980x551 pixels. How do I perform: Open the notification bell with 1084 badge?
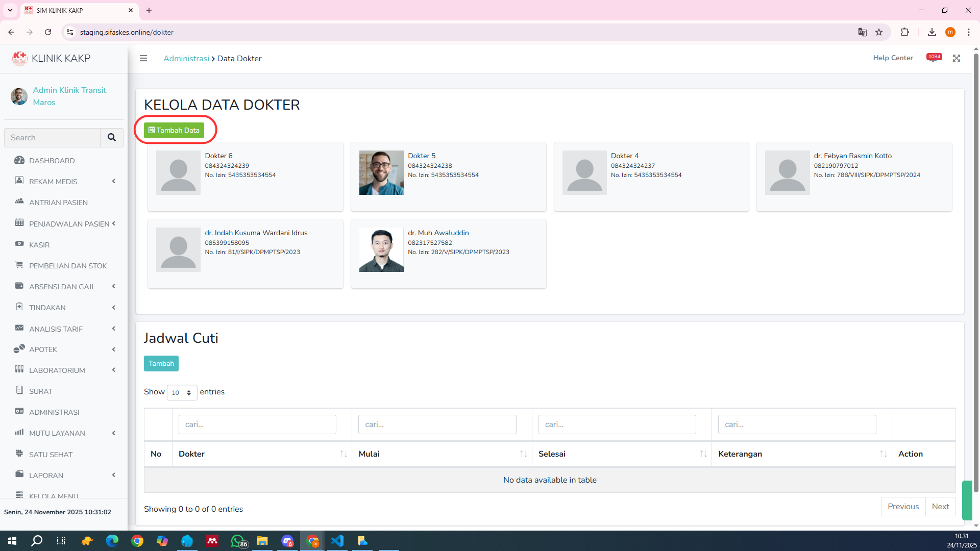tap(934, 58)
